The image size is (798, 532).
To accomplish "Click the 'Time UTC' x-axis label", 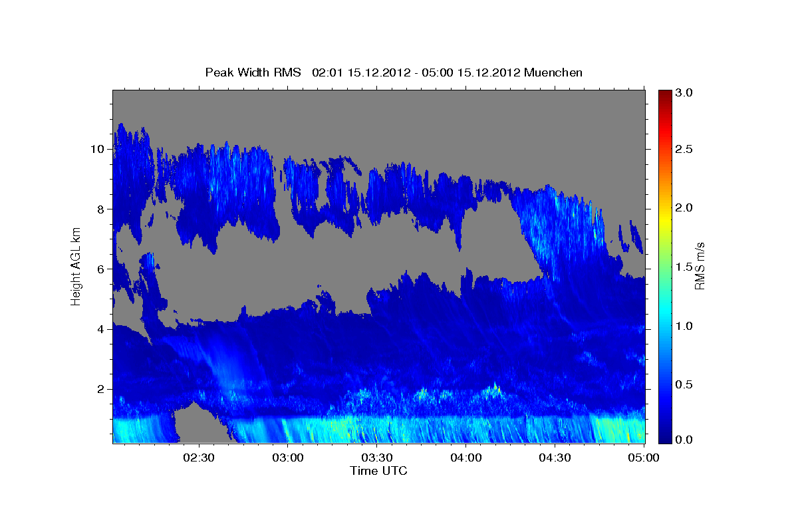I will coord(378,471).
